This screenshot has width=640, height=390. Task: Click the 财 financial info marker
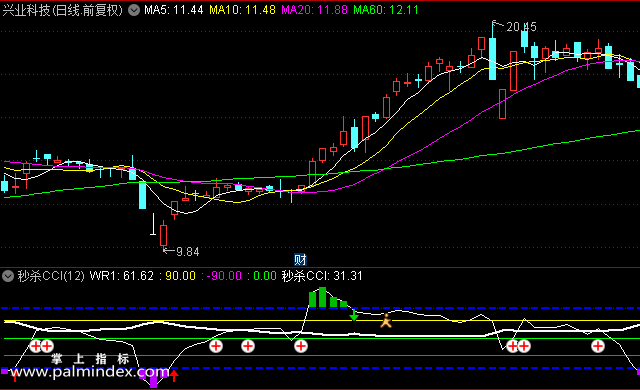pyautogui.click(x=300, y=259)
